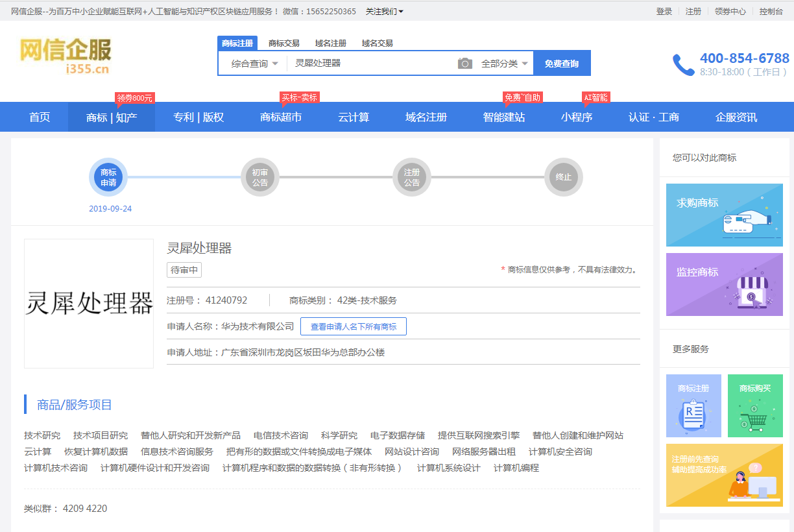This screenshot has width=794, height=532.
Task: Click the 类似群 4209 4220 text
Action: [66, 509]
